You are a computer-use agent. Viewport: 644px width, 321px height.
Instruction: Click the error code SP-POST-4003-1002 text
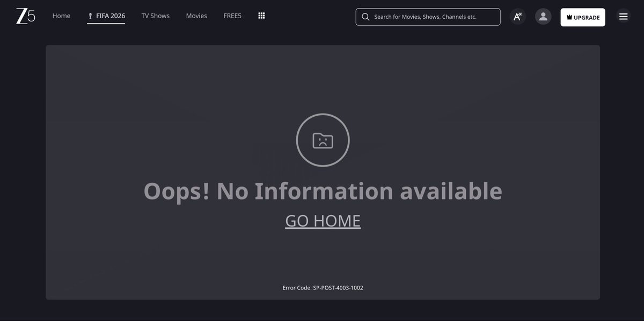pyautogui.click(x=323, y=288)
